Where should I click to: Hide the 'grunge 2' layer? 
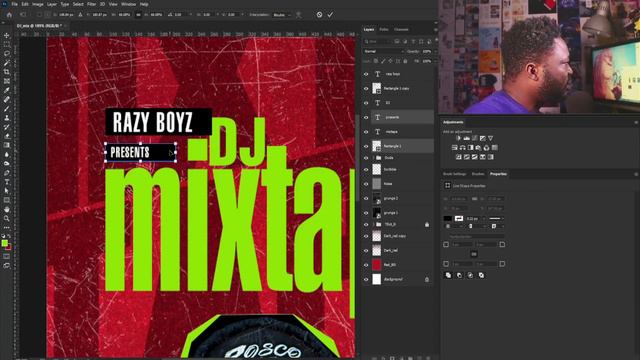click(366, 198)
